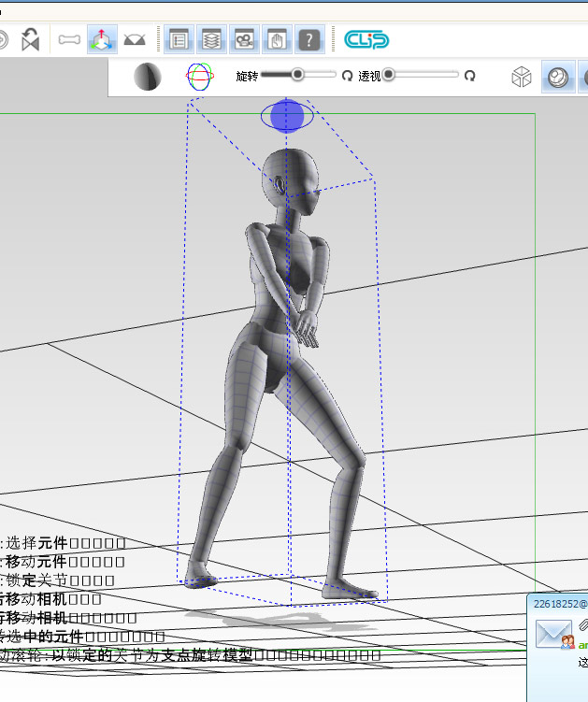The width and height of the screenshot is (588, 702).
Task: Click the 3D rotation gizmo icon
Action: click(199, 77)
